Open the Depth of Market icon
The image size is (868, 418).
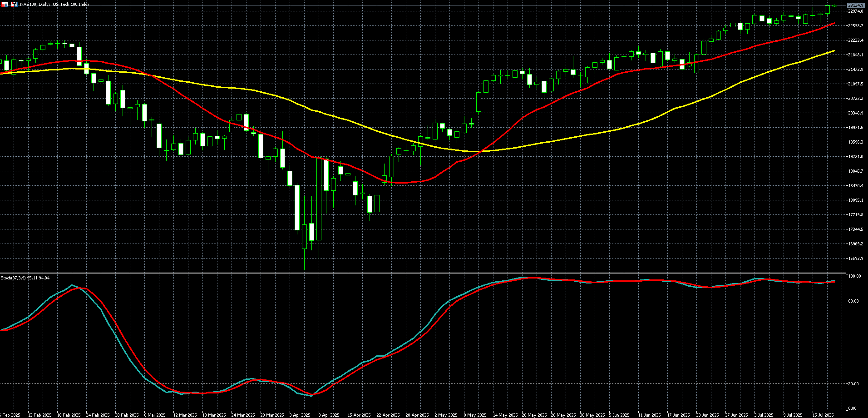coord(5,4)
